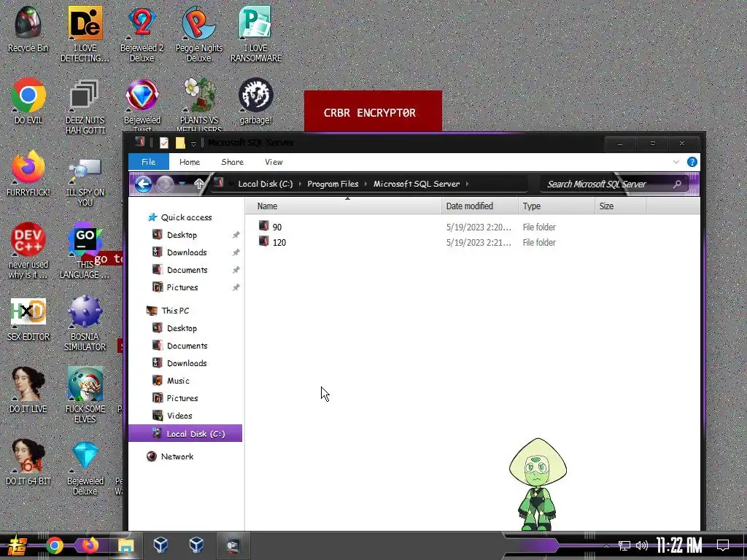Click the Start button on taskbar

tap(16, 545)
